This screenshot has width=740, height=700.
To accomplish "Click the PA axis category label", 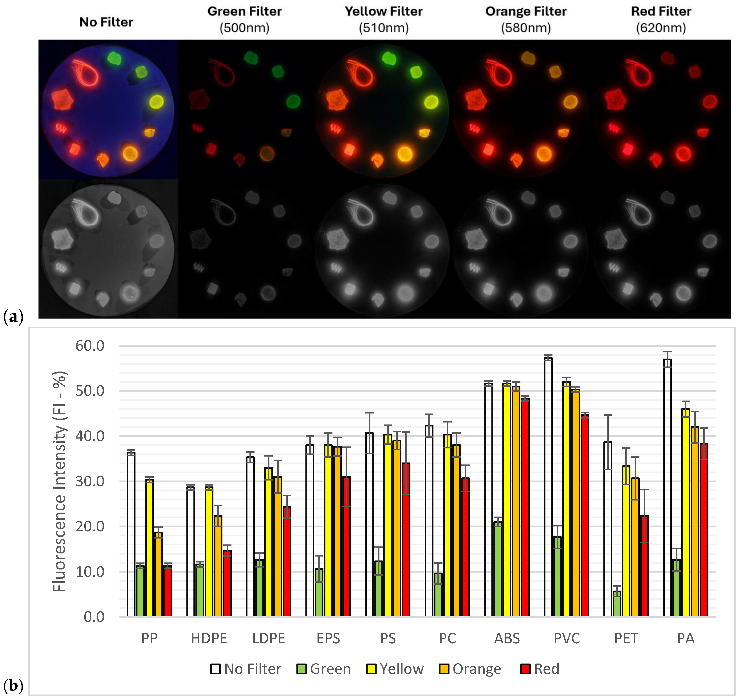I will pyautogui.click(x=686, y=638).
